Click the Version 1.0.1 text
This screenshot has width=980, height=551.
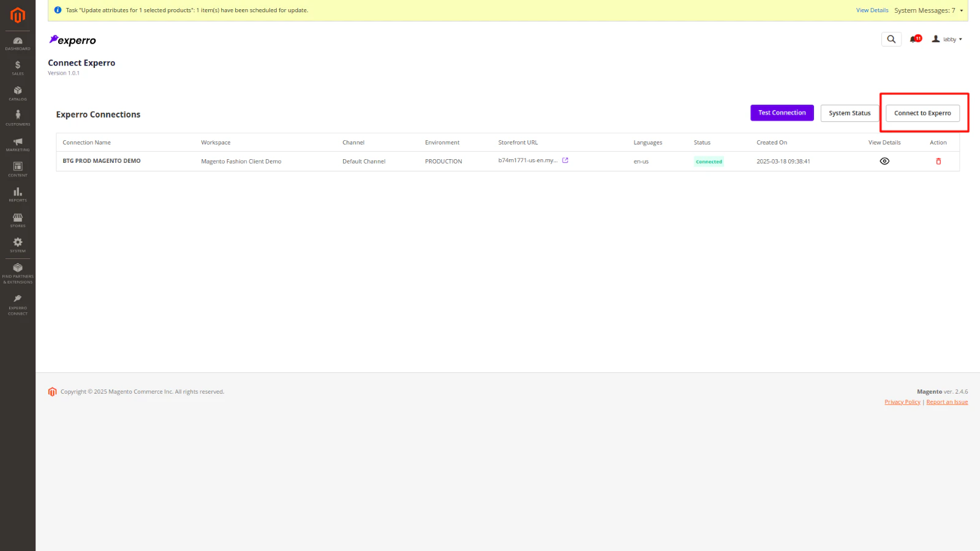pos(64,73)
